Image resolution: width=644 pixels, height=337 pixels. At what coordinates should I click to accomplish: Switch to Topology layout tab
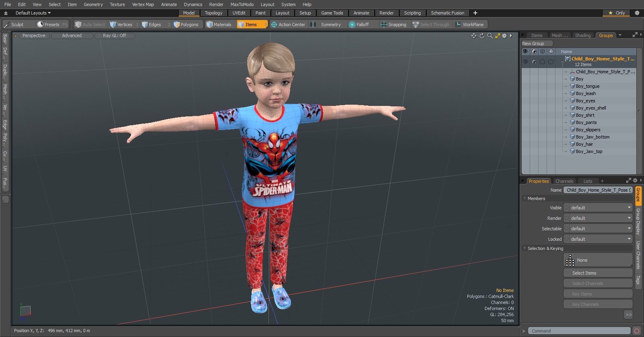pyautogui.click(x=213, y=13)
